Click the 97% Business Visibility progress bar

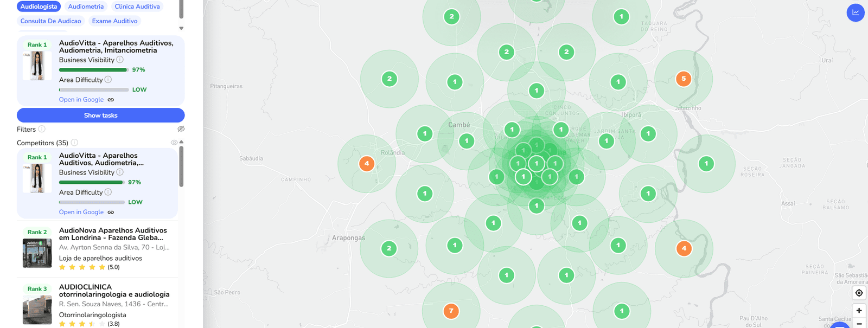click(x=93, y=70)
